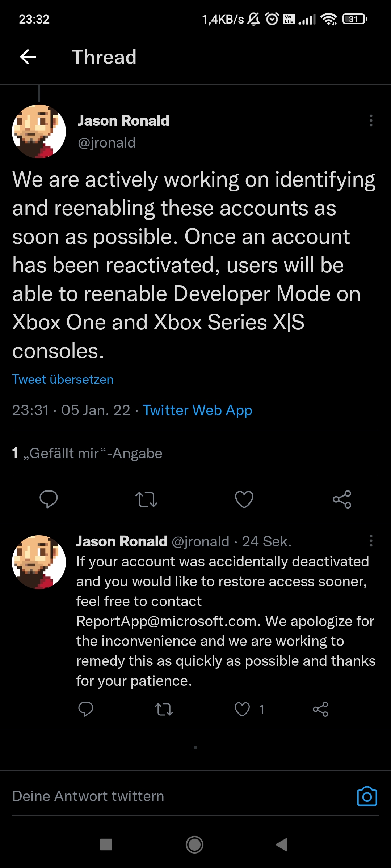Open the main tweet's three-dot overflow menu
This screenshot has width=391, height=868.
(371, 120)
